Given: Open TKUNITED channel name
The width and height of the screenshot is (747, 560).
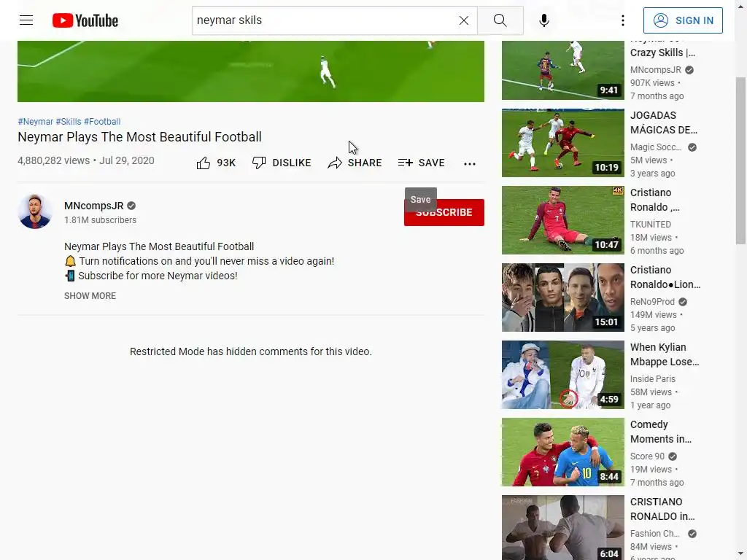Looking at the screenshot, I should pos(651,225).
